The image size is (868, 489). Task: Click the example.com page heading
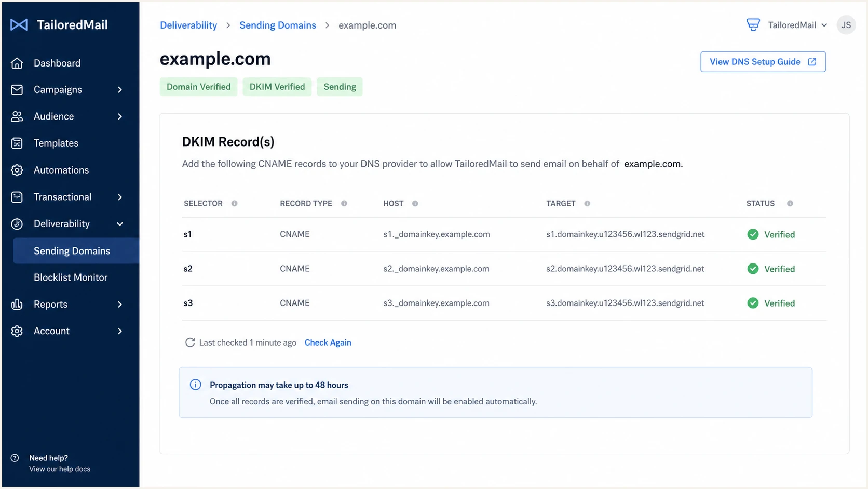pyautogui.click(x=215, y=59)
